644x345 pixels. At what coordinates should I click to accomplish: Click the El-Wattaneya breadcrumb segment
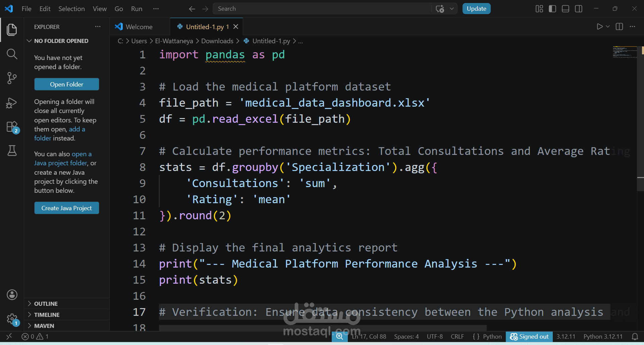click(x=174, y=41)
